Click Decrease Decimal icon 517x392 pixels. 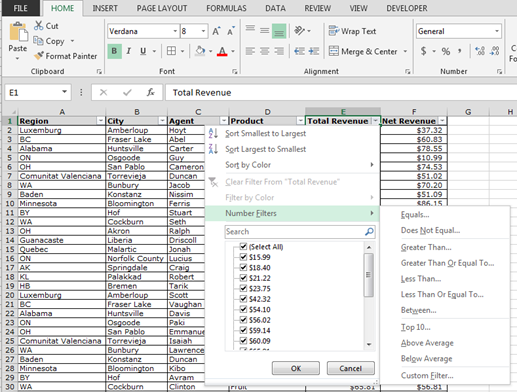click(495, 51)
